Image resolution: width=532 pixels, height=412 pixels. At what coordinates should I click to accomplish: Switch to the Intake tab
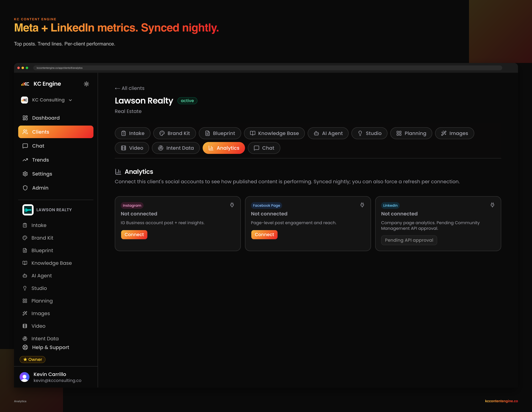[132, 133]
